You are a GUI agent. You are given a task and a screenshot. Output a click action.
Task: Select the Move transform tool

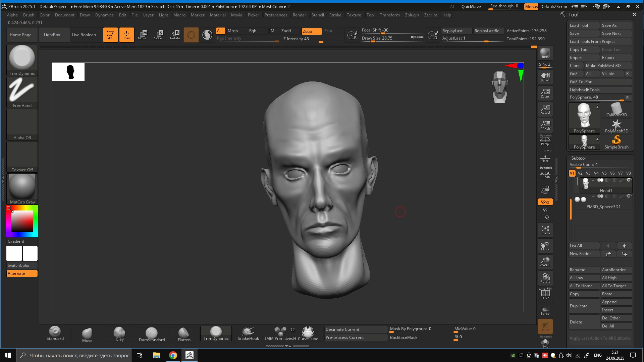pyautogui.click(x=142, y=35)
